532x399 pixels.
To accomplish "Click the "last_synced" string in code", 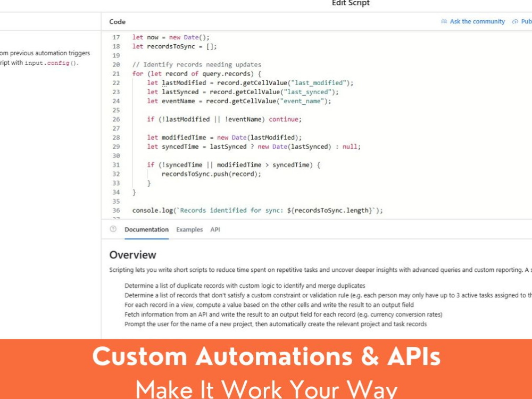I will [x=307, y=92].
